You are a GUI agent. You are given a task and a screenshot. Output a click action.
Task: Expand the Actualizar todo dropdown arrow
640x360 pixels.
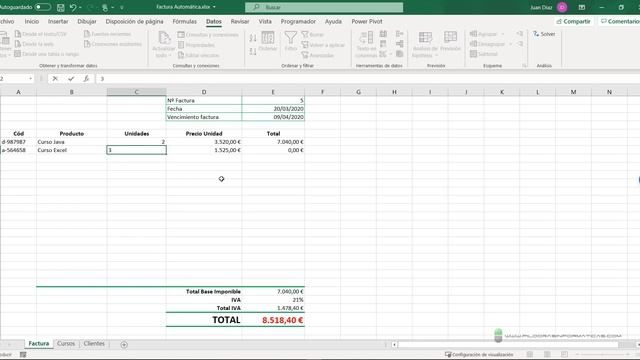(169, 55)
